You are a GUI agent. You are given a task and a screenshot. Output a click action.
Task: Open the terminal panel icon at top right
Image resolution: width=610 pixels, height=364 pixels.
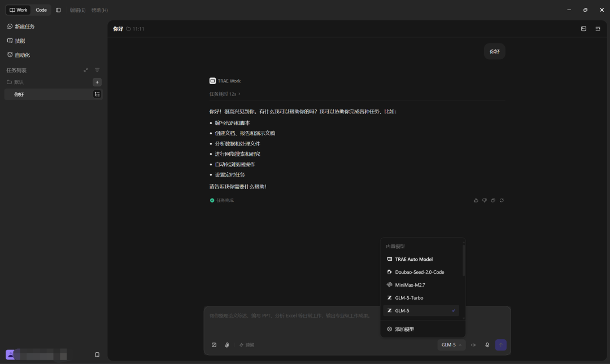[x=583, y=29]
